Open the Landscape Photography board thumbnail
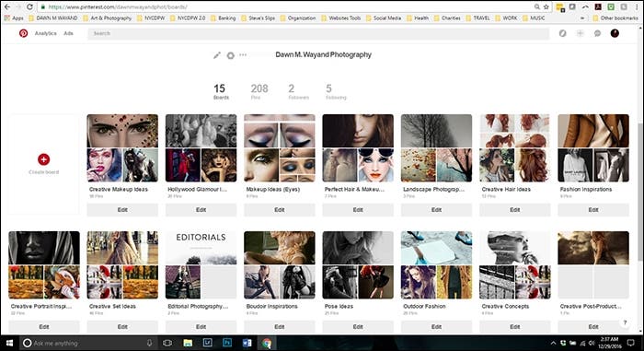 [x=436, y=148]
